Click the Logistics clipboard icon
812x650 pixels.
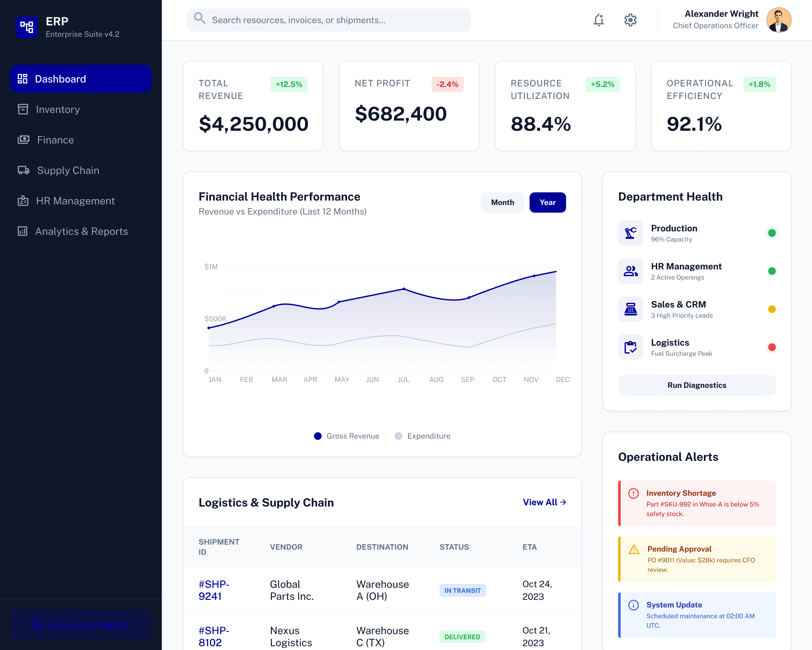tap(631, 347)
